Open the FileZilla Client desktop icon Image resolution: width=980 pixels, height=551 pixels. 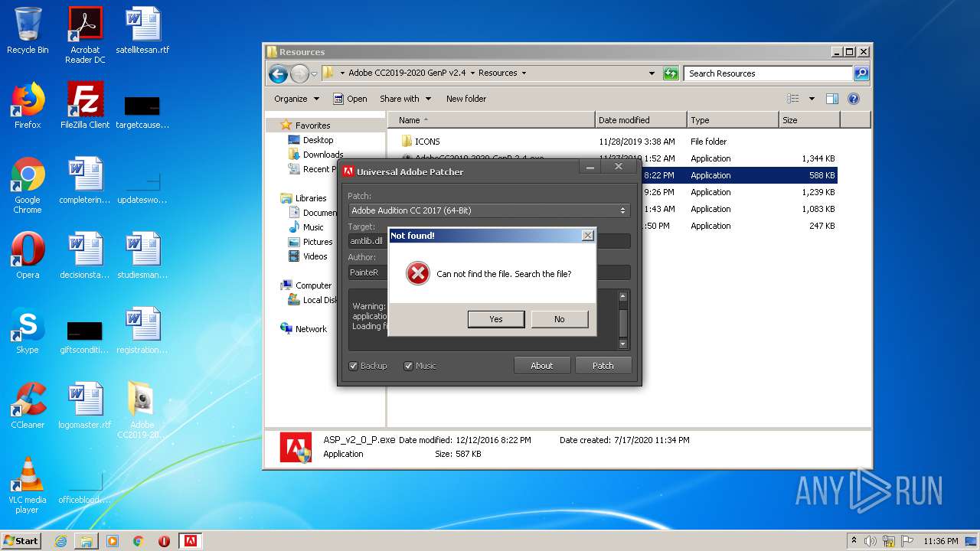click(x=85, y=106)
